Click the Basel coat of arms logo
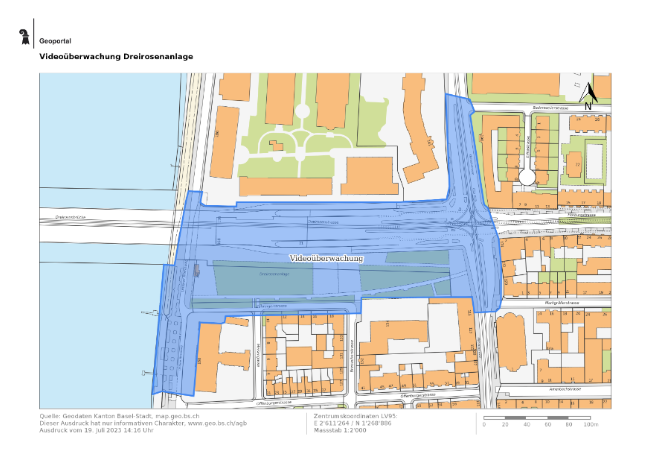 pos(25,39)
